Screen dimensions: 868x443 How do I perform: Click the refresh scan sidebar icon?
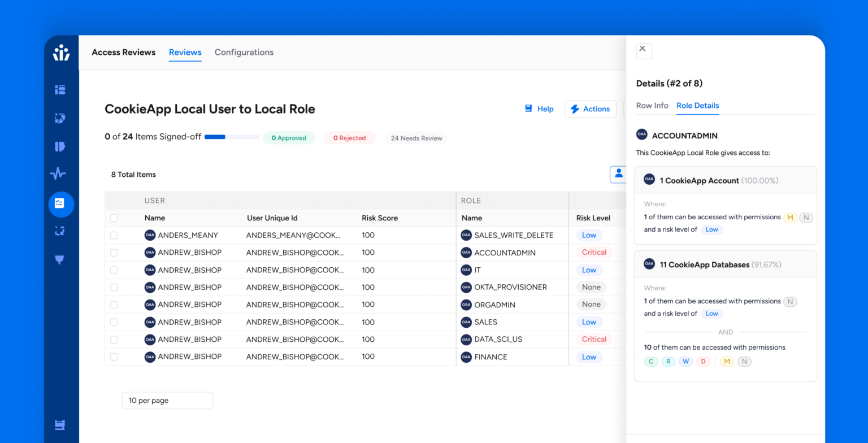click(60, 231)
